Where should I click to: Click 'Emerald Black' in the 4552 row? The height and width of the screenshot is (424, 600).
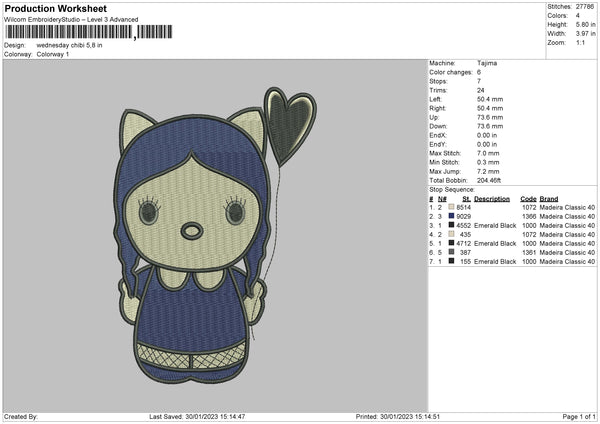click(495, 225)
